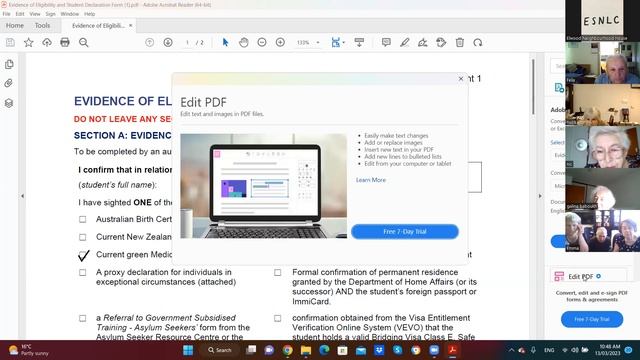Open page thumbnails panel
This screenshot has width=640, height=360.
[x=9, y=64]
